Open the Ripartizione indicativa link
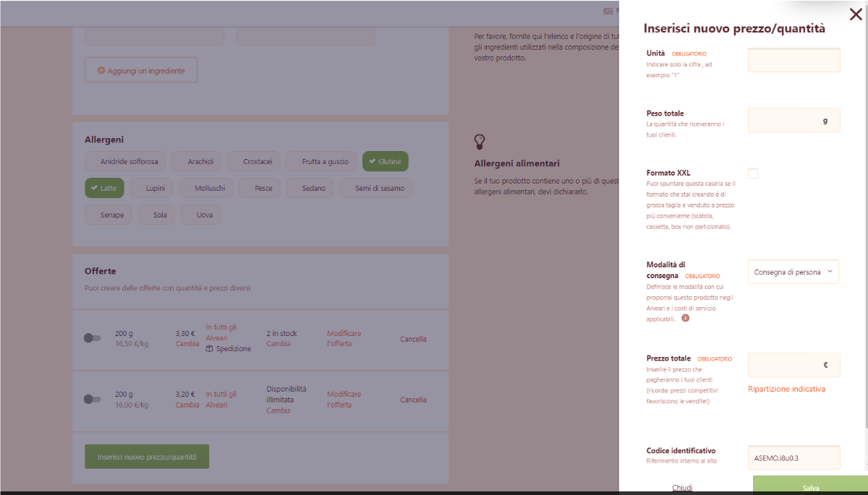The image size is (868, 495). (786, 389)
